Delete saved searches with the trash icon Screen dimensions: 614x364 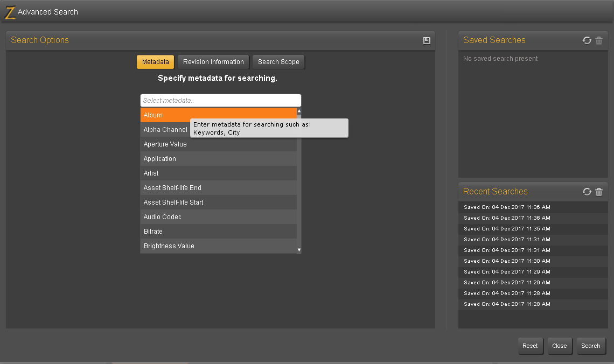click(599, 40)
